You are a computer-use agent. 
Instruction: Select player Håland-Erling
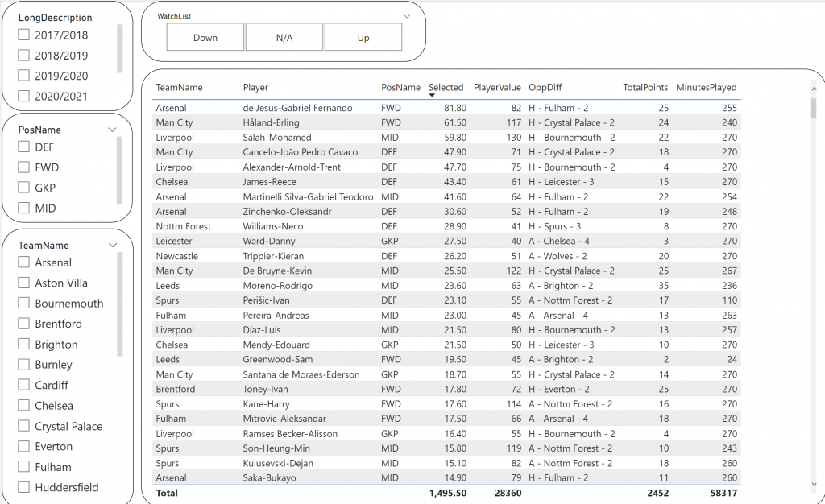click(271, 122)
